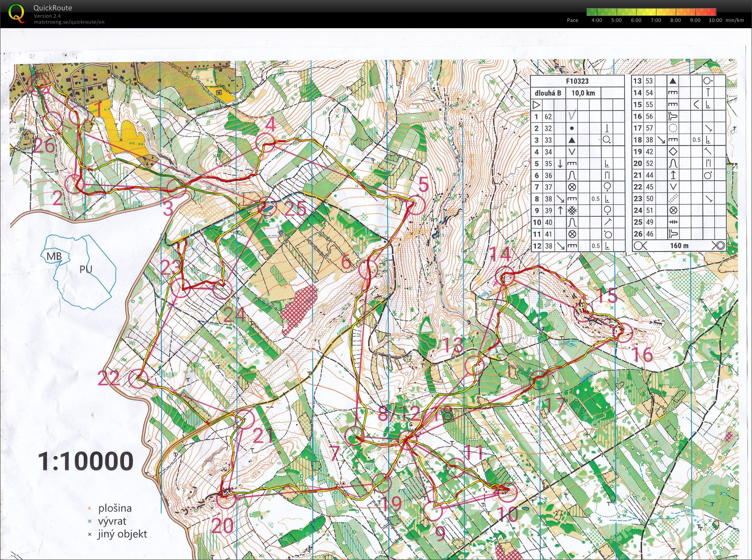Click the 7:00 pace label
Image resolution: width=752 pixels, height=560 pixels.
tap(656, 20)
